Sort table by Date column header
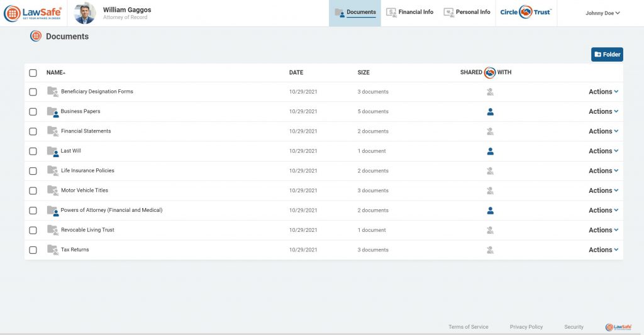Viewport: 644px width, 335px height. pyautogui.click(x=296, y=73)
